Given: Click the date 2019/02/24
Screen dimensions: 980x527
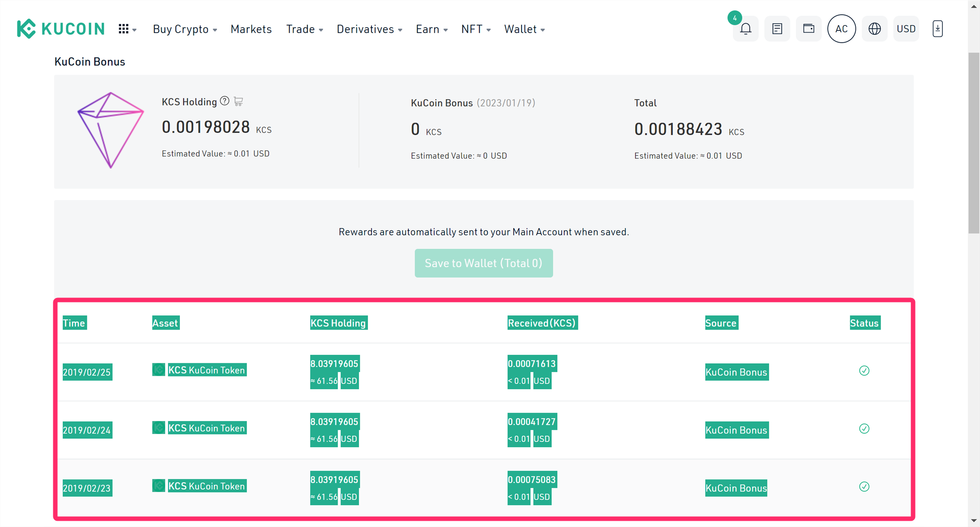Looking at the screenshot, I should point(87,430).
